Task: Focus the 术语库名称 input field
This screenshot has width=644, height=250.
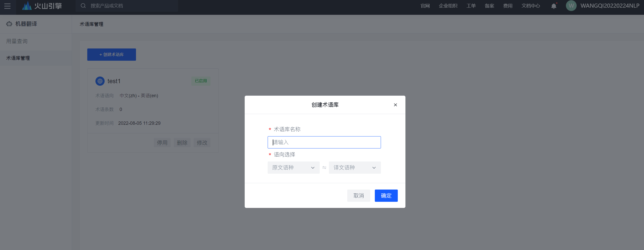Action: tap(324, 142)
